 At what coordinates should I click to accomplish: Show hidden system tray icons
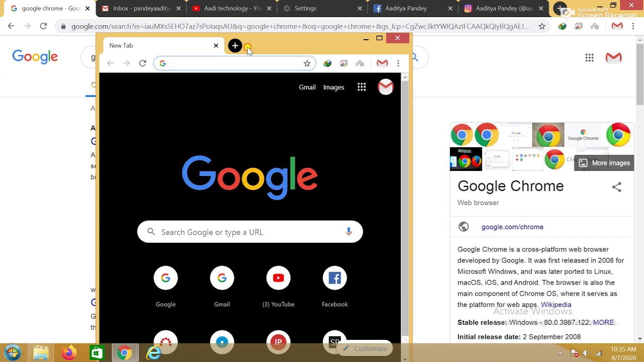coord(560,353)
